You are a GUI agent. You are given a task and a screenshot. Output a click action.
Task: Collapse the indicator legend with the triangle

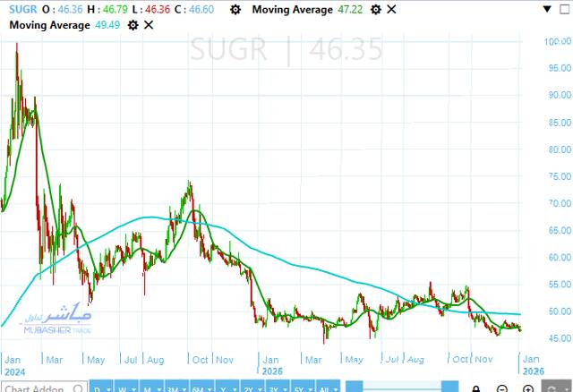(x=547, y=9)
